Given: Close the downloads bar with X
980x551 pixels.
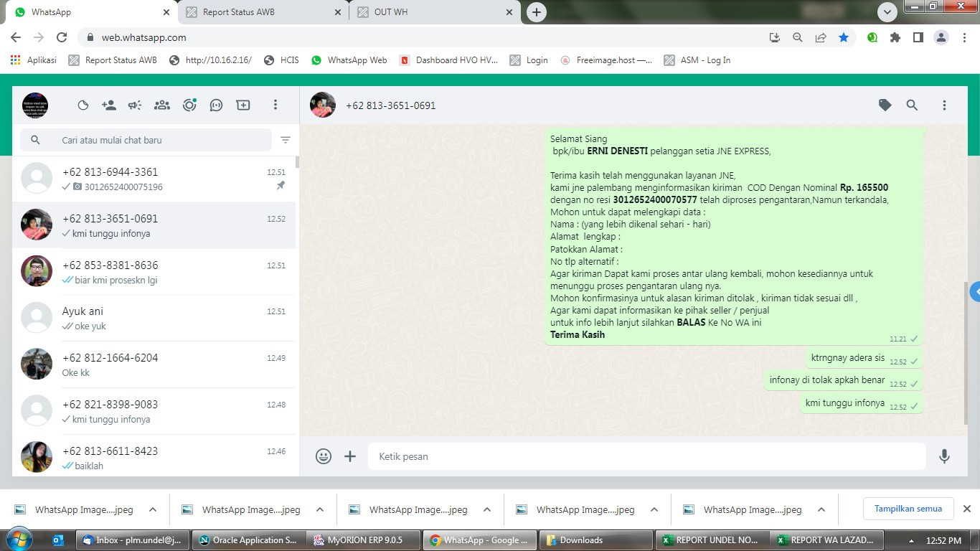Looking at the screenshot, I should pos(966,509).
